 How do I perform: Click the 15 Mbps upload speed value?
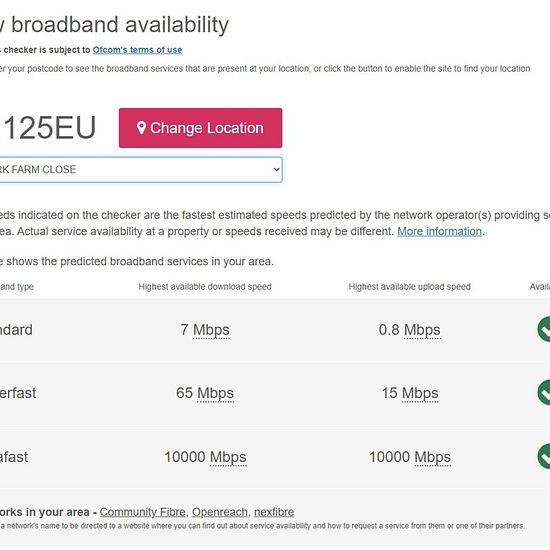tap(410, 393)
